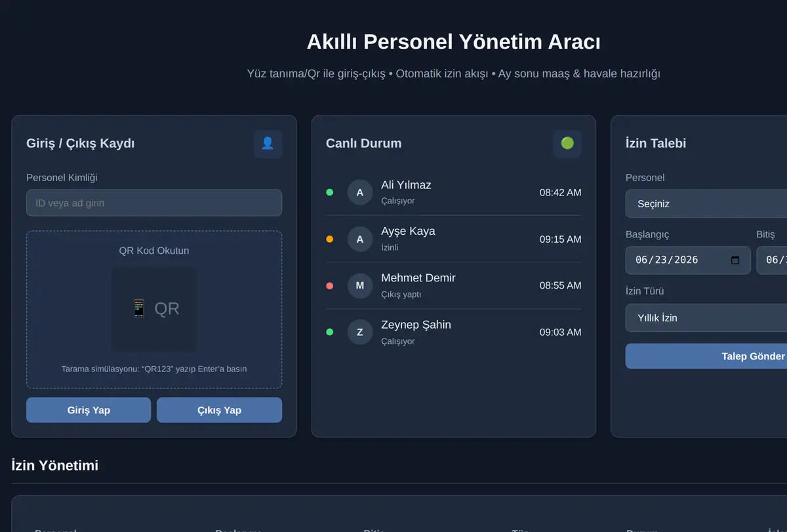
Task: Click the Çıkış Yap button
Action: tap(219, 410)
